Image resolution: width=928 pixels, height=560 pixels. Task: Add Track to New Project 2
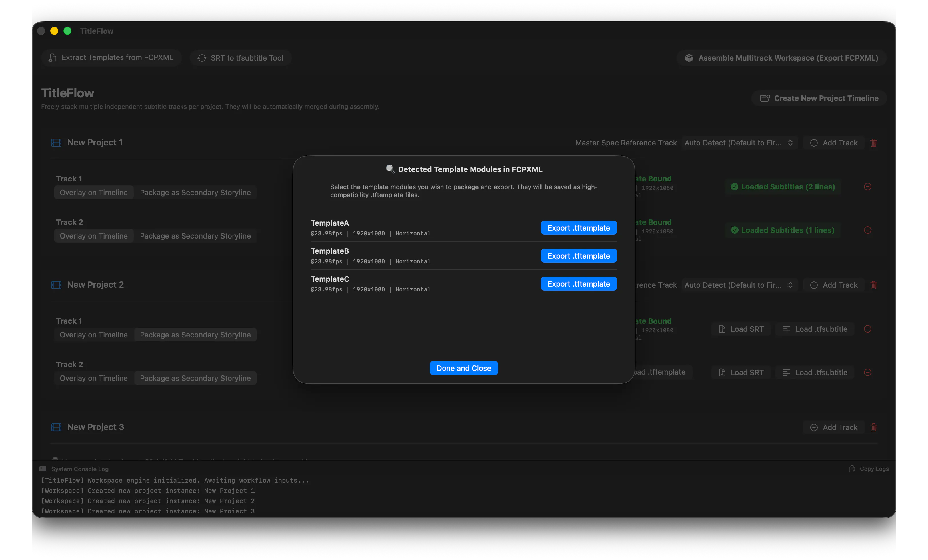coord(833,285)
